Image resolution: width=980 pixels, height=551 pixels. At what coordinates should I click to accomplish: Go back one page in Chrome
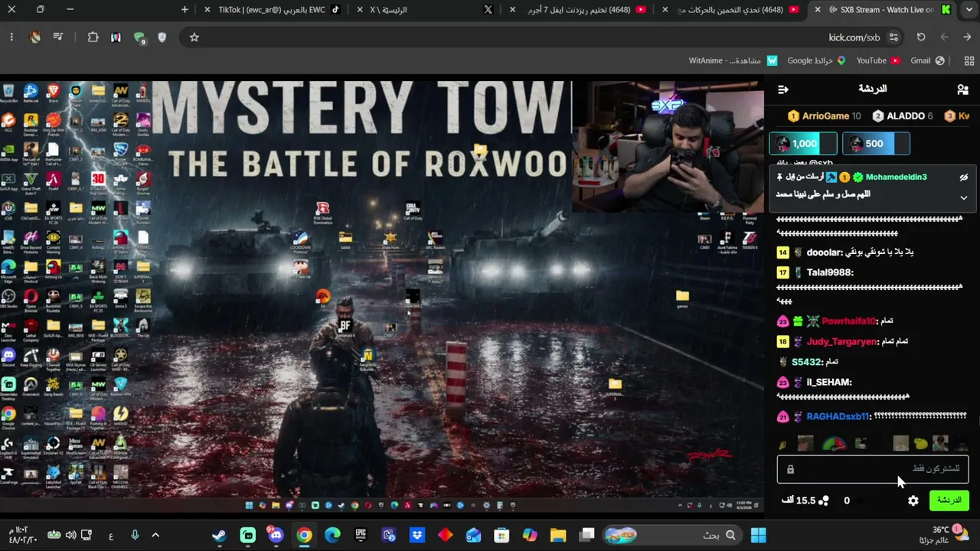[968, 37]
